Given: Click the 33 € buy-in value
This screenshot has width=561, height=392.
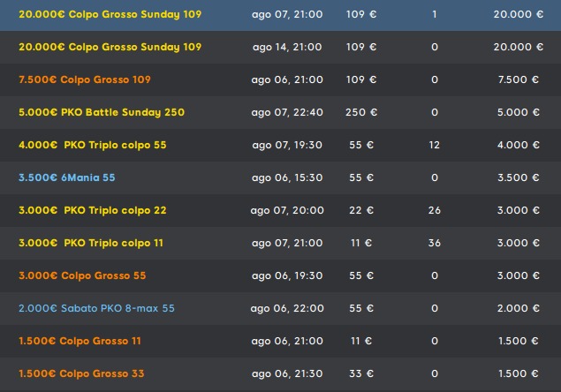Looking at the screenshot, I should (x=361, y=373).
